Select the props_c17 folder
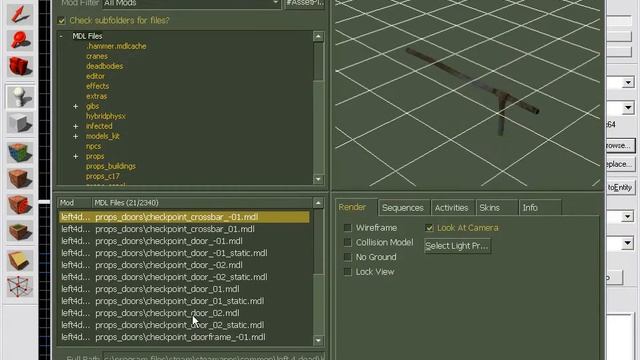The height and width of the screenshot is (360, 640). (102, 176)
